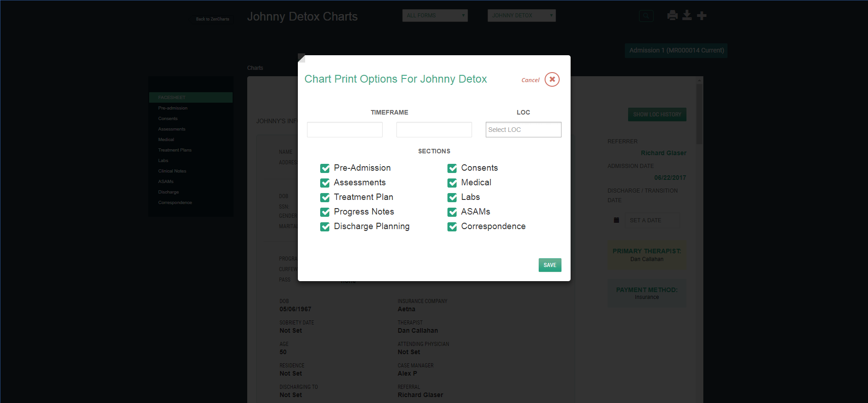Uncheck the Medical checkbox
The height and width of the screenshot is (403, 868).
pos(452,183)
